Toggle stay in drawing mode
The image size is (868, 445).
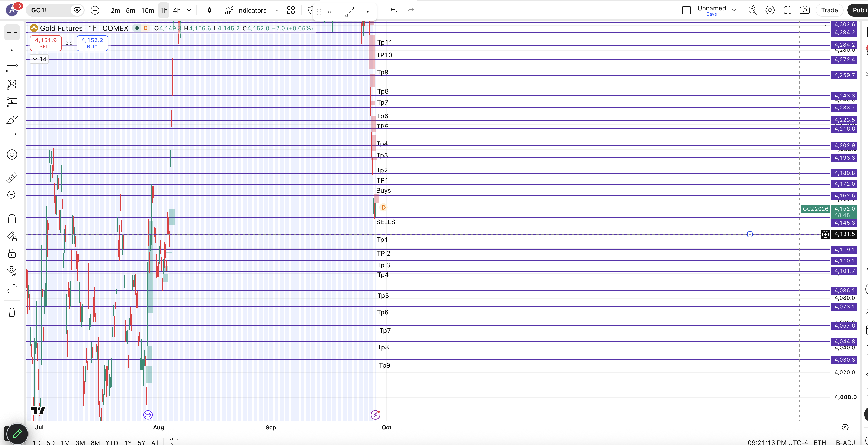click(x=12, y=236)
